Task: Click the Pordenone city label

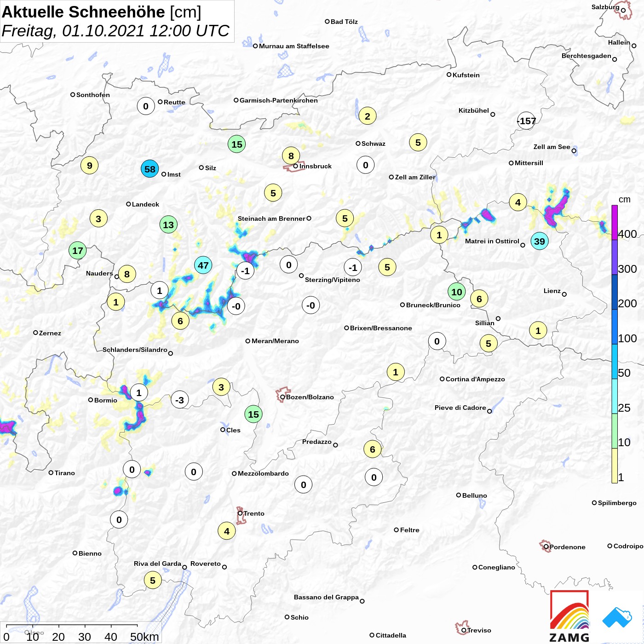Action: point(568,547)
